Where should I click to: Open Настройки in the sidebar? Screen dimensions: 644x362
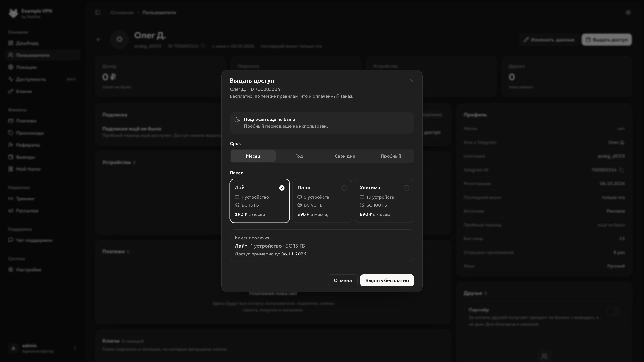tap(42, 270)
